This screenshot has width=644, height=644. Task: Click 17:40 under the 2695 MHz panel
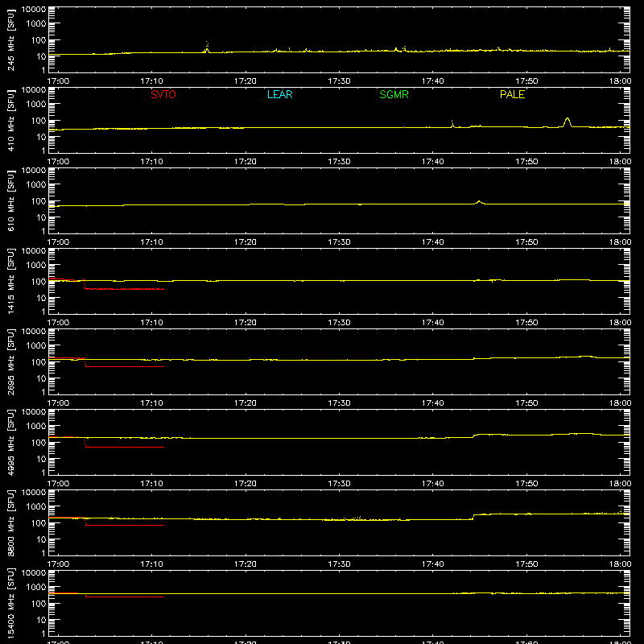[x=433, y=403]
